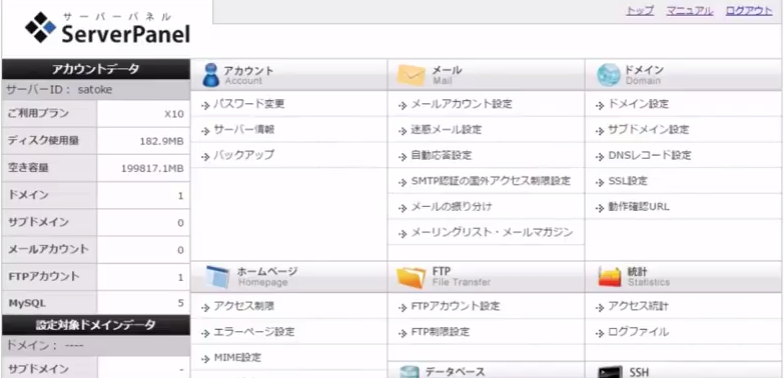
Task: Click the データベース section heading
Action: (x=455, y=372)
